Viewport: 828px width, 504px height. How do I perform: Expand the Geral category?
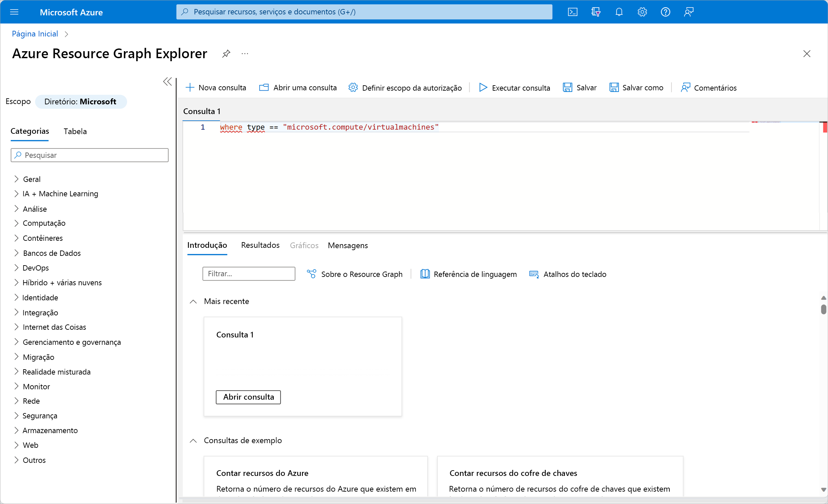(16, 179)
